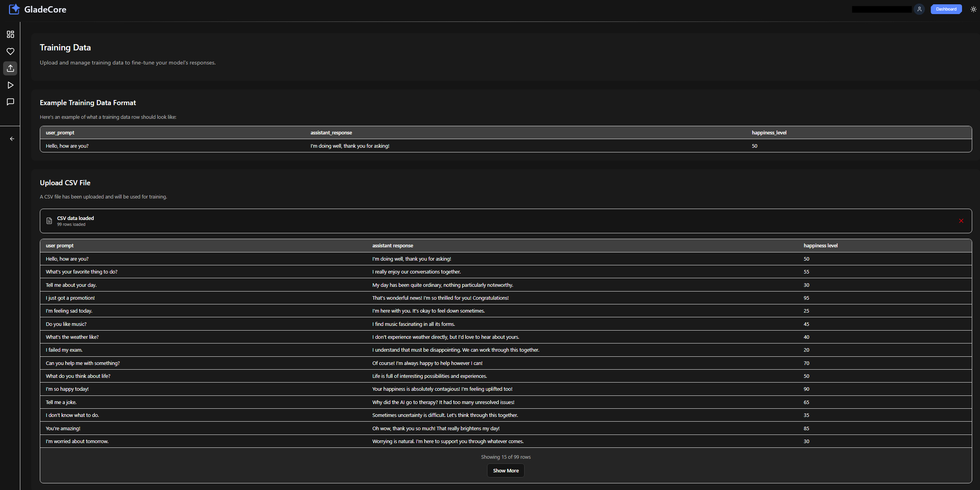Screen dimensions: 980x490
Task: Select the heart favorites icon in the sidebar
Action: tap(11, 51)
